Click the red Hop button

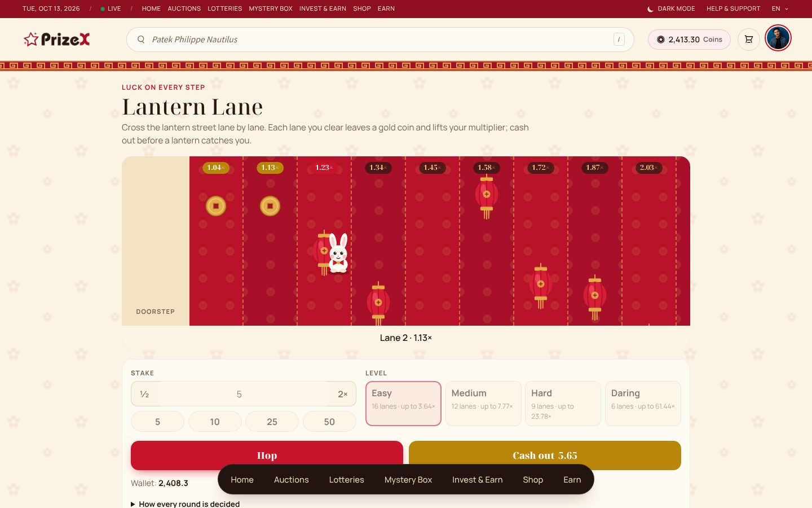(267, 456)
